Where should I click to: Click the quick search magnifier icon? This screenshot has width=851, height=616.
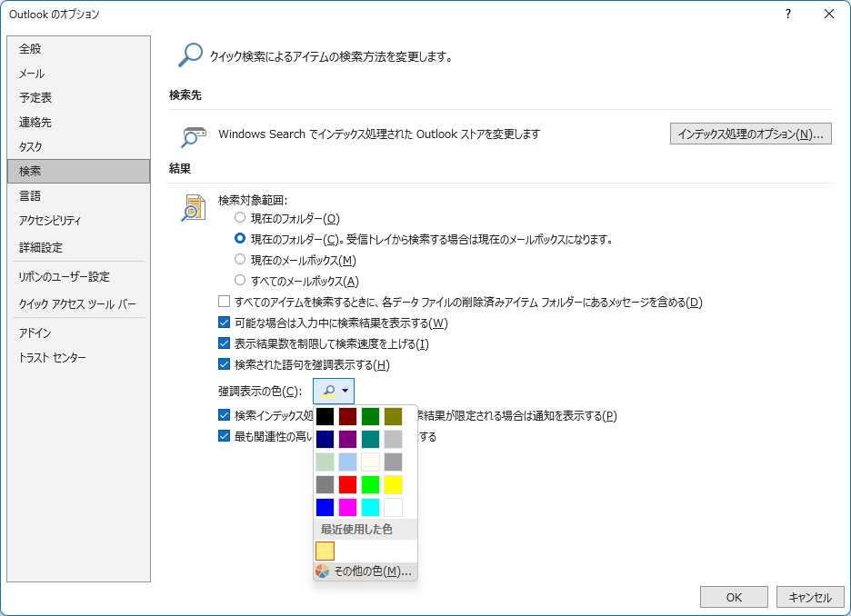[x=190, y=55]
